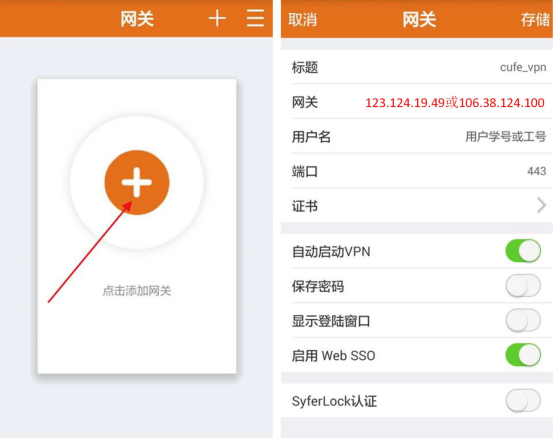Select the 用户名 input field
554x439 pixels.
pyautogui.click(x=506, y=136)
